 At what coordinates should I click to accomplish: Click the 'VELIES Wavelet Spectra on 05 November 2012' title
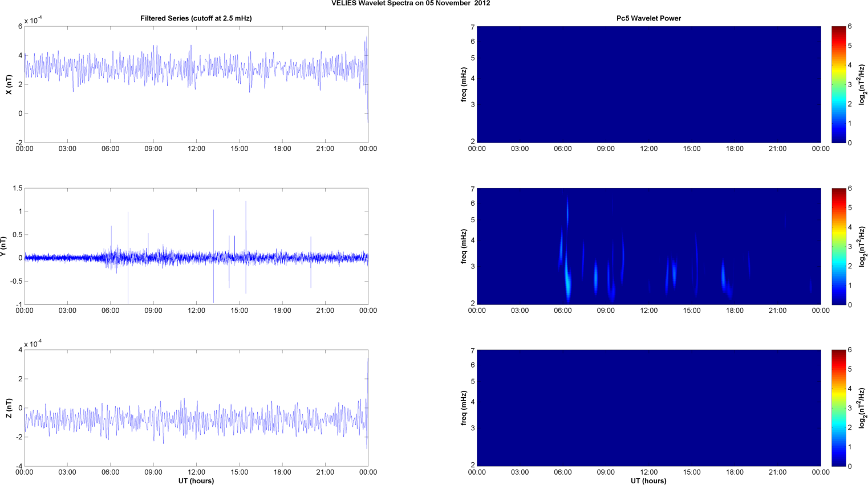[x=411, y=3]
